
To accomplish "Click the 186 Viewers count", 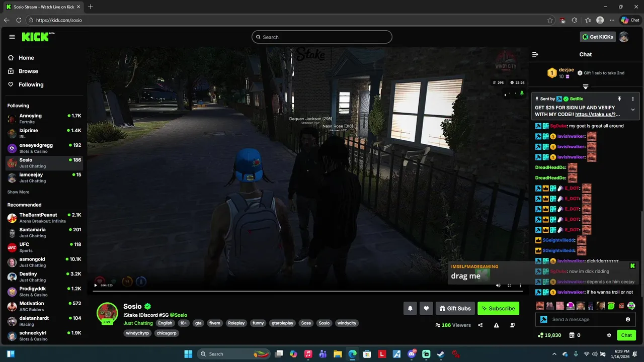I will [453, 325].
